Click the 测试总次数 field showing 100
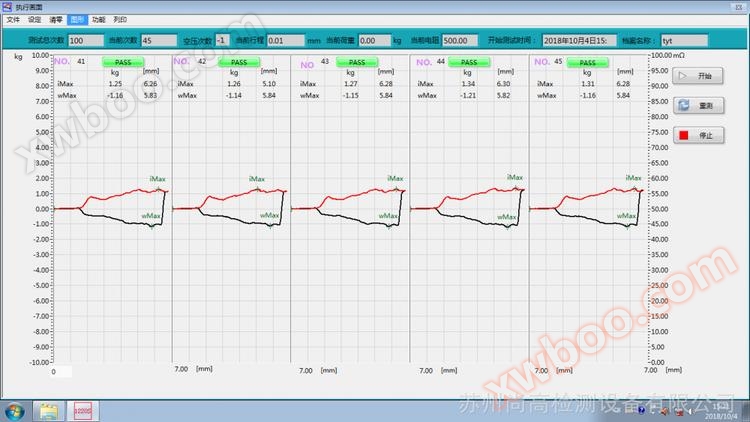The image size is (750, 422). tap(85, 41)
